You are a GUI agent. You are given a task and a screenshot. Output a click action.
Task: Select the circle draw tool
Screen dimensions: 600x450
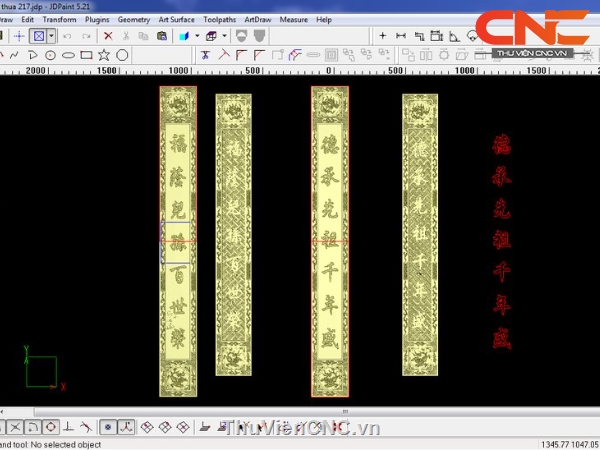[x=51, y=55]
